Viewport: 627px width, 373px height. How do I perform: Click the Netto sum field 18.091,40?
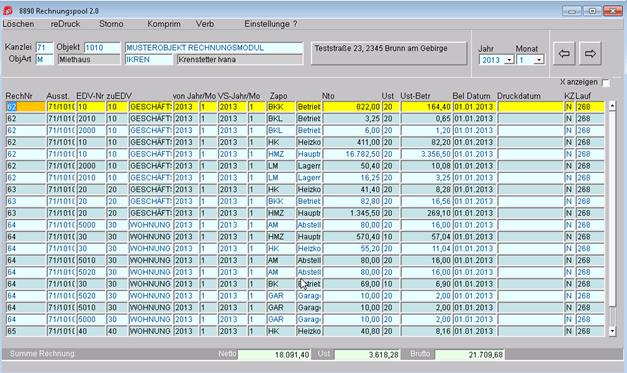274,355
